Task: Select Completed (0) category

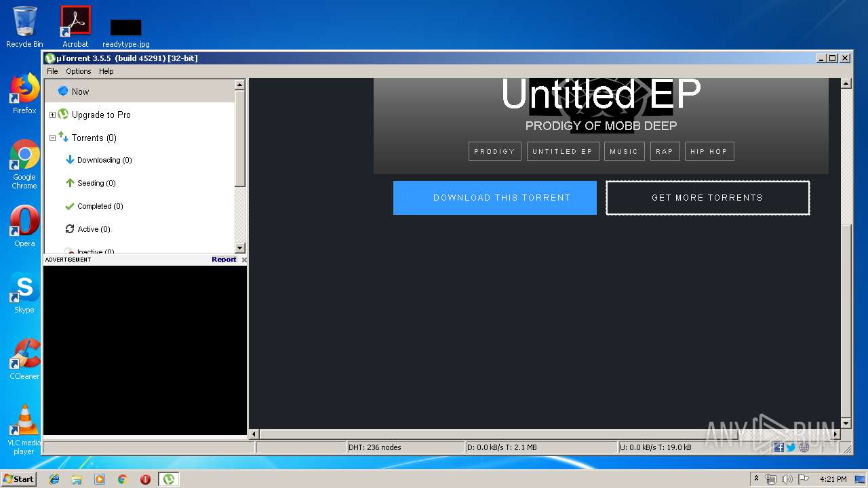Action: 100,206
